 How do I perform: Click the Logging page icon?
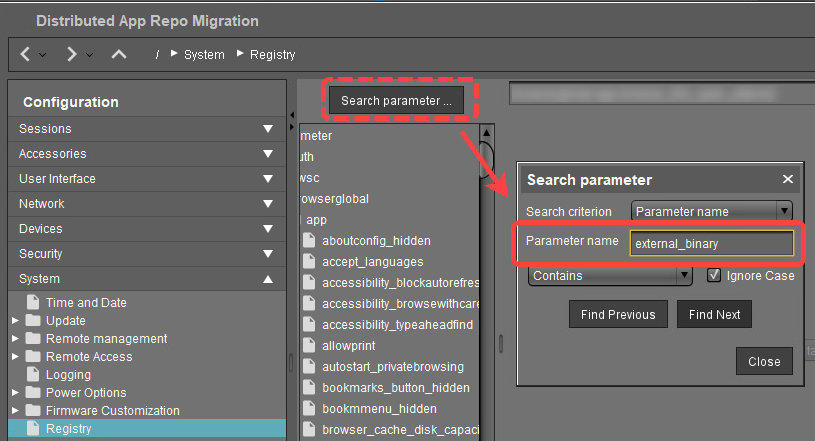[x=34, y=375]
